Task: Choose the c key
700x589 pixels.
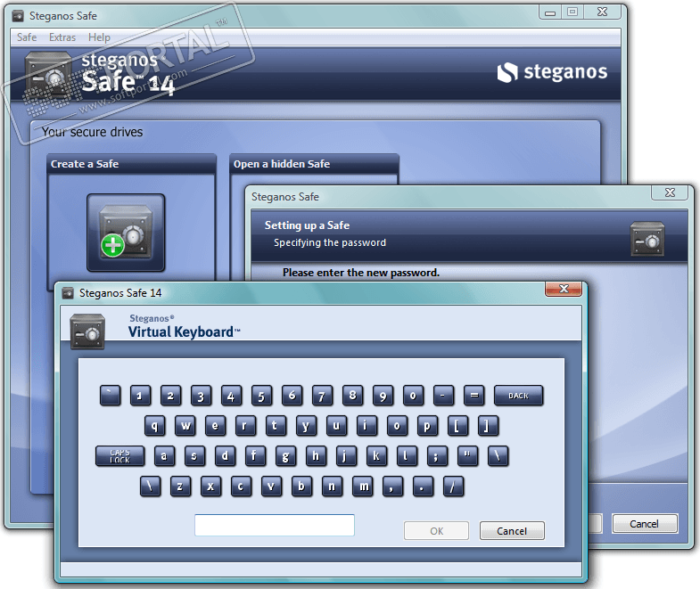Action: [x=242, y=487]
